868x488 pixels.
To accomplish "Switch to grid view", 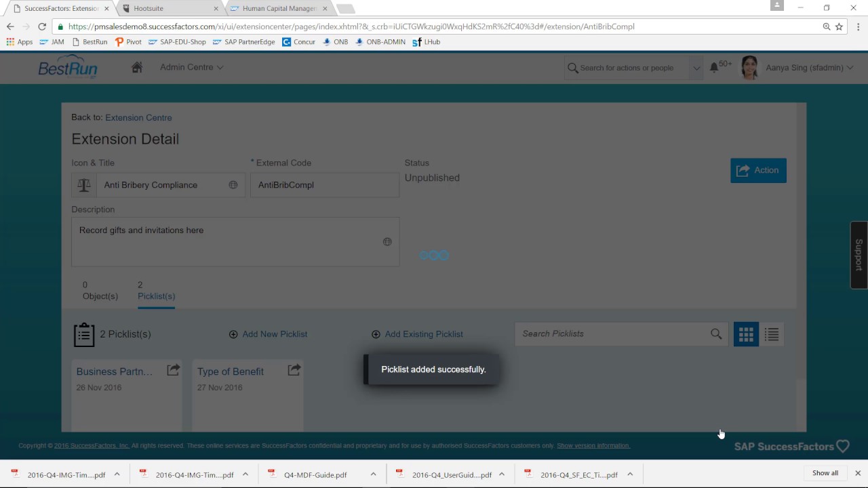I will tap(746, 334).
